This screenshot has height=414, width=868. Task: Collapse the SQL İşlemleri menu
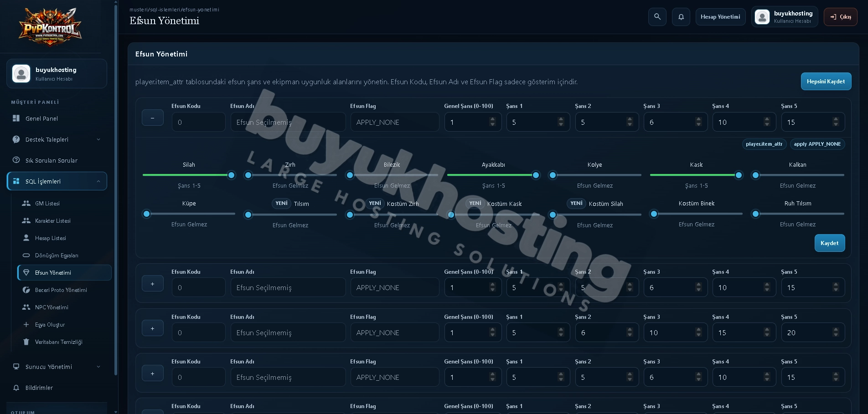tap(57, 181)
